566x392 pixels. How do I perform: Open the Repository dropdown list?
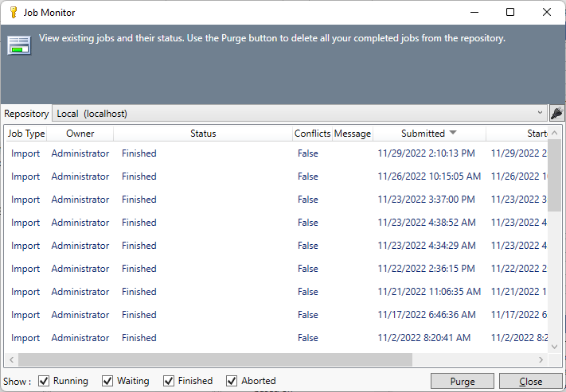click(540, 114)
